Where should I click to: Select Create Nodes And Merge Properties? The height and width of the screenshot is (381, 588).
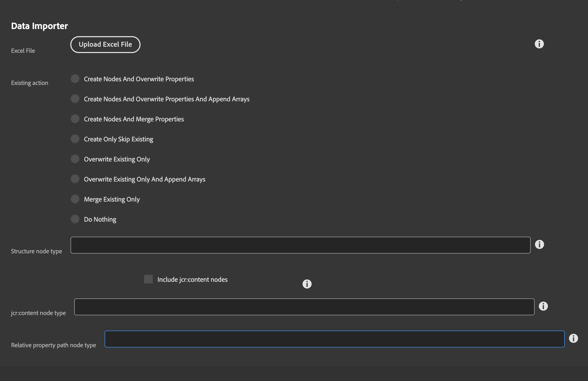[x=75, y=119]
